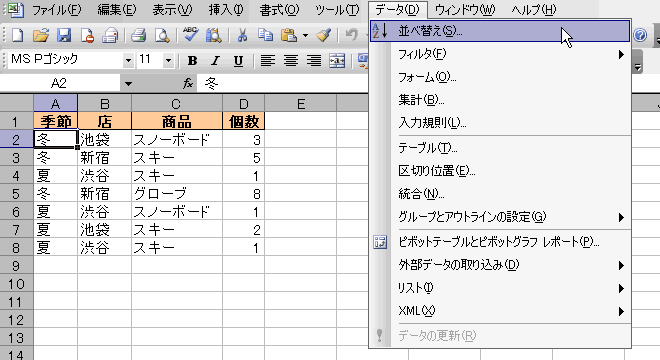Open the ウィンドウ(W) menu
This screenshot has width=660, height=360.
pyautogui.click(x=465, y=10)
